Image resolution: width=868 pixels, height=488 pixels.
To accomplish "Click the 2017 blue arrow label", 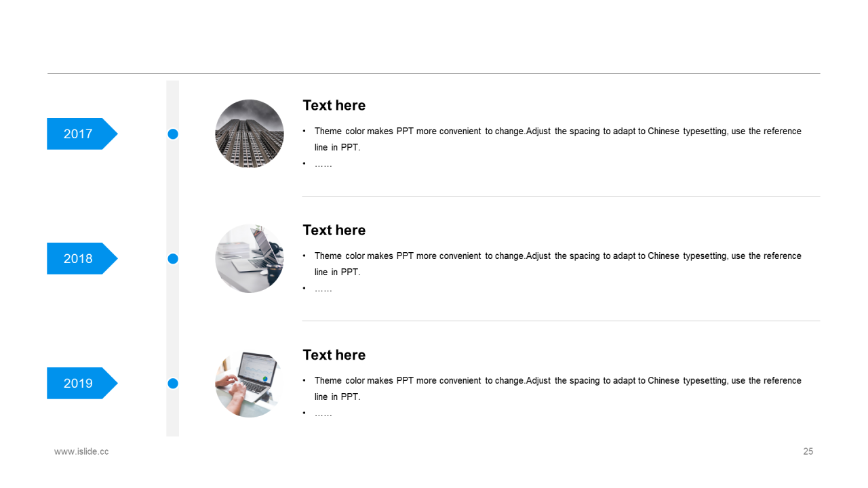I will click(x=82, y=134).
